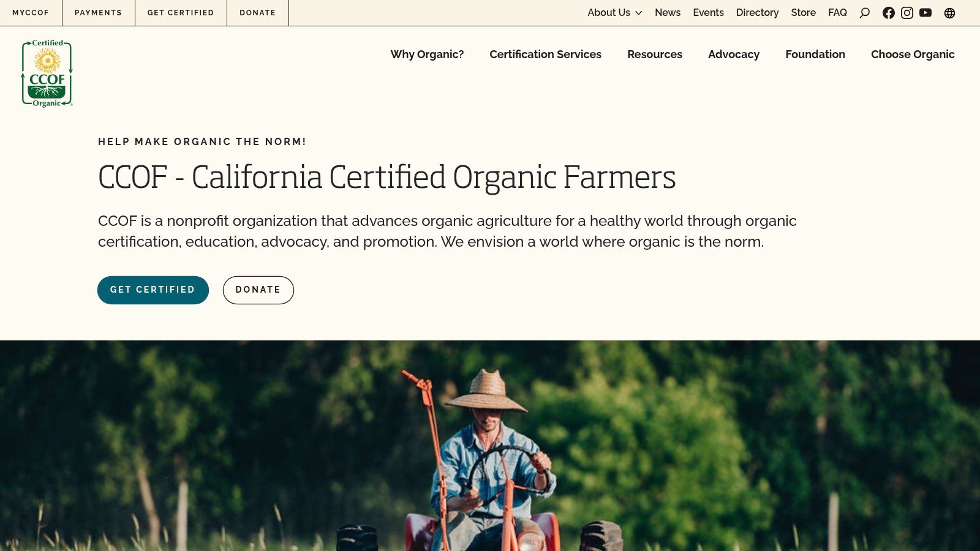980x551 pixels.
Task: Open the Foundation navigation item
Action: 815,54
